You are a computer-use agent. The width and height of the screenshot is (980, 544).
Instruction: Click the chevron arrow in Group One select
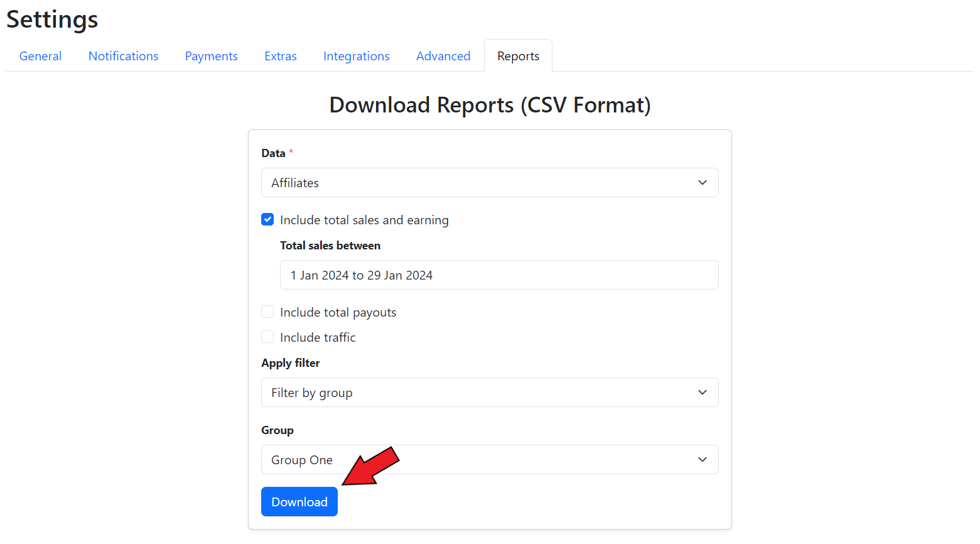click(702, 460)
